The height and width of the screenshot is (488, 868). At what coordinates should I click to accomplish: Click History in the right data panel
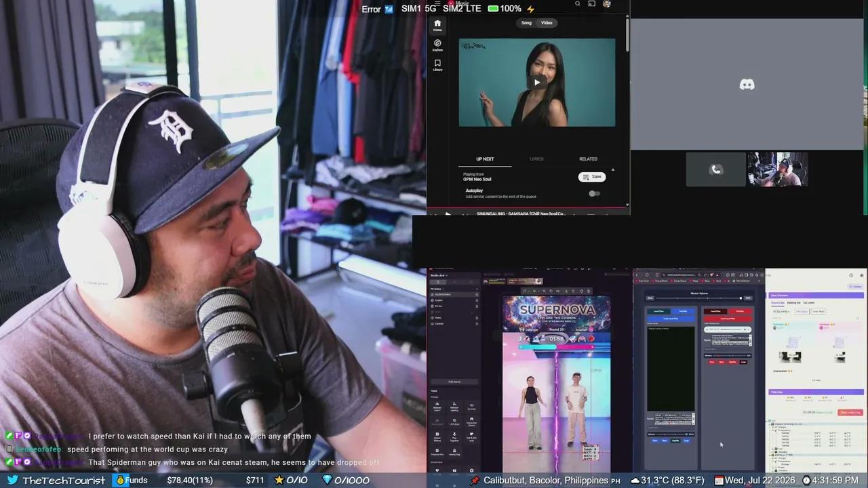855,287
